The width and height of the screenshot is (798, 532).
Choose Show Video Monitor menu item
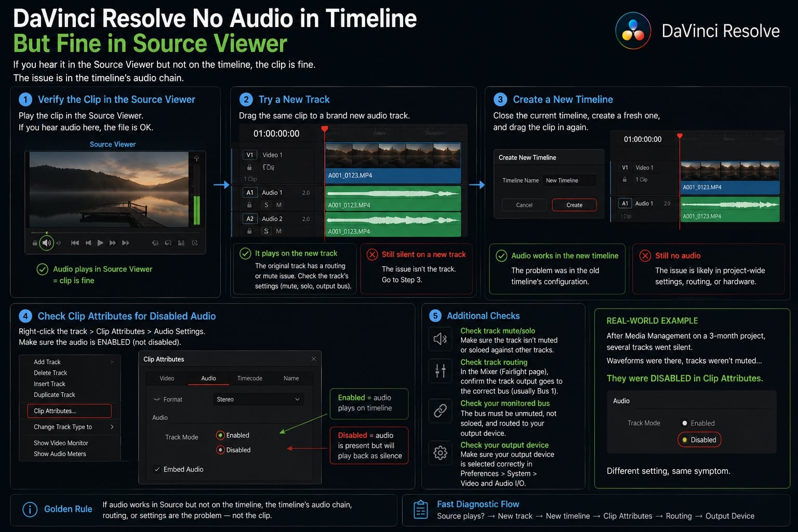pos(61,443)
